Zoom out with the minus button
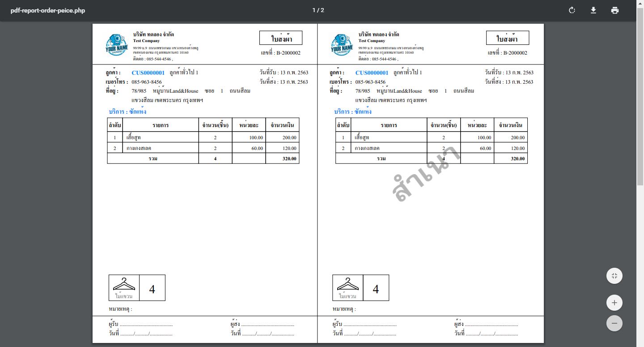Image resolution: width=644 pixels, height=347 pixels. (614, 323)
